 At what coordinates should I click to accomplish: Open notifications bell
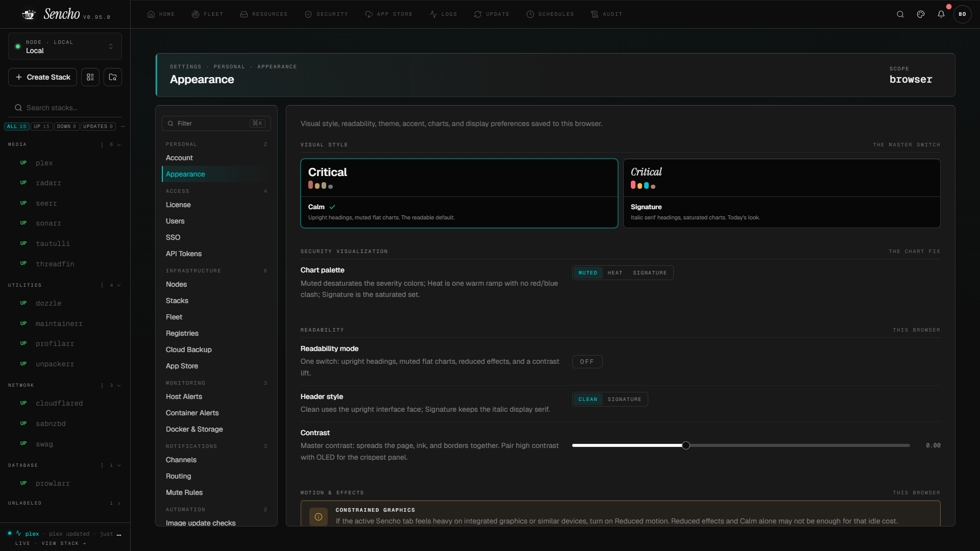pos(941,14)
